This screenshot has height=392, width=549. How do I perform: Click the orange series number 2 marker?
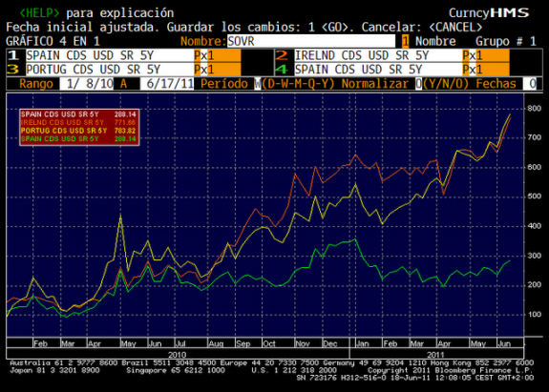click(x=282, y=55)
